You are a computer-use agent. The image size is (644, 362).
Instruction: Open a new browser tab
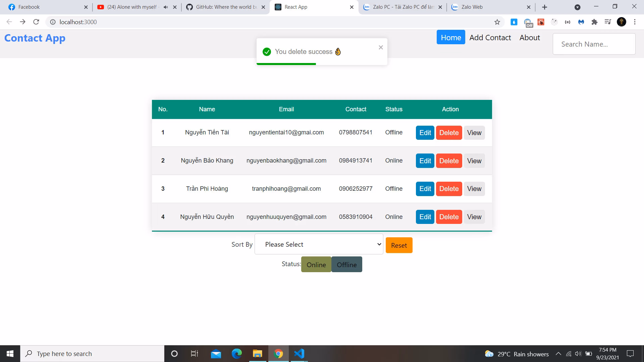[x=545, y=7]
